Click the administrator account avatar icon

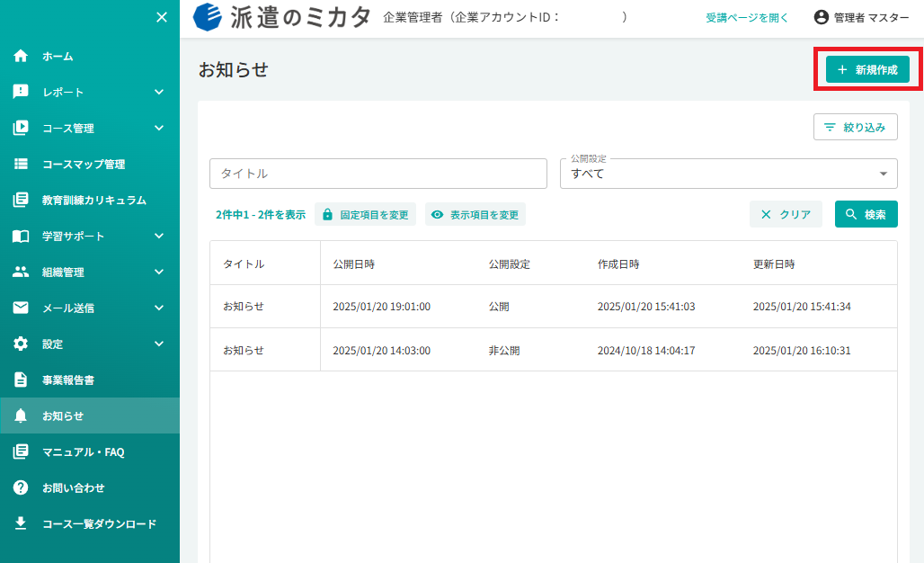tap(821, 17)
